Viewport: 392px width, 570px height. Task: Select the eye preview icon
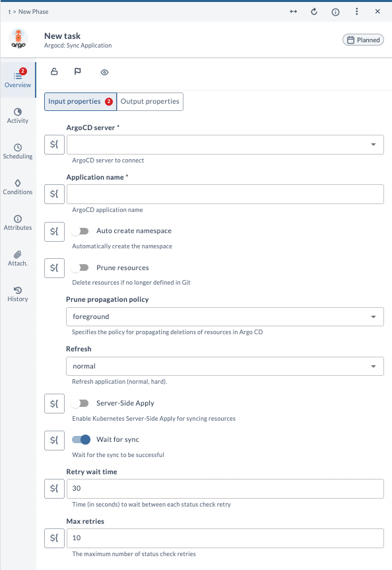tap(104, 71)
